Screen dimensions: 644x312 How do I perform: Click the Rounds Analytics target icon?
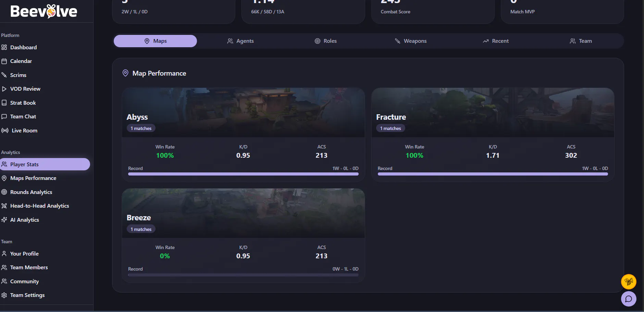[x=4, y=192]
